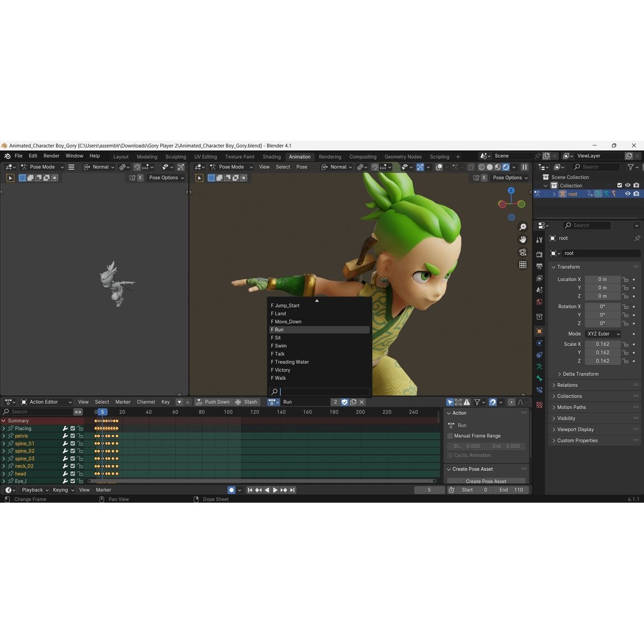Viewport: 644px width, 644px height.
Task: Click the action search input field
Action: [x=320, y=392]
